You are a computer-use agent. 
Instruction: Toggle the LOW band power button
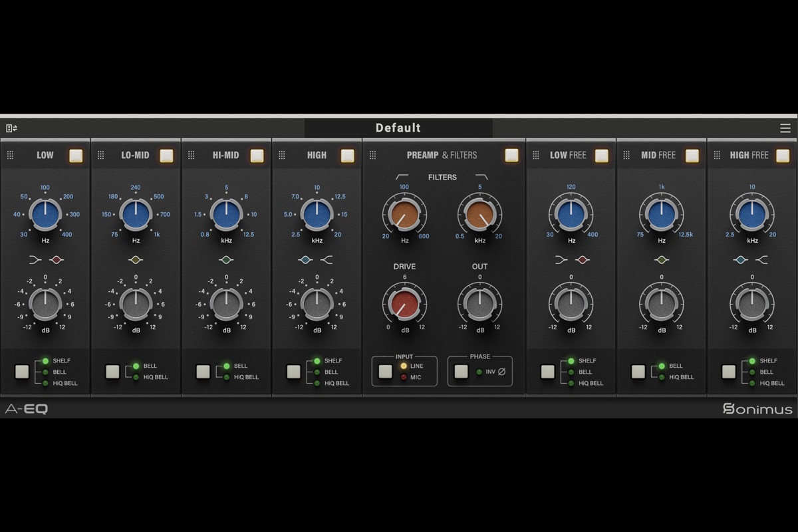(x=76, y=155)
